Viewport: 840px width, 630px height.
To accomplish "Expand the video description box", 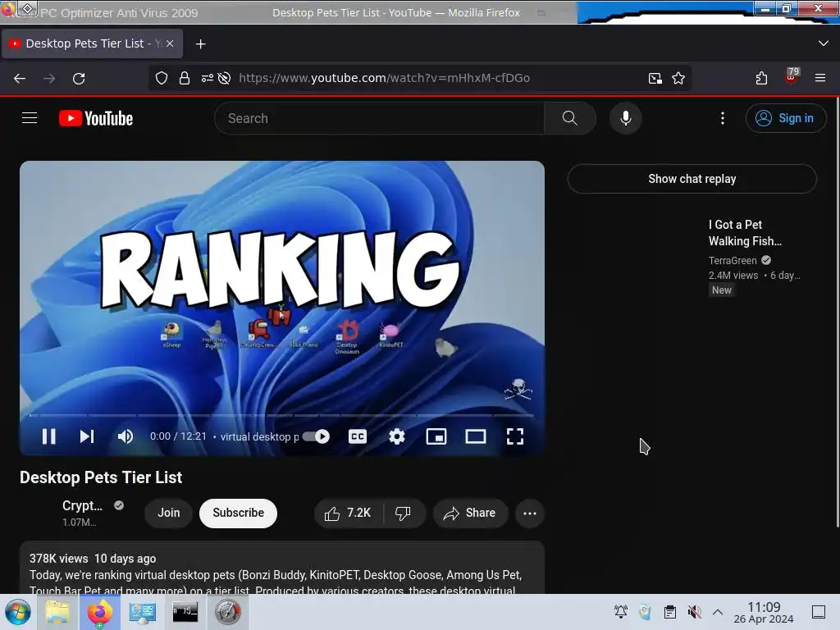I will coord(282,568).
